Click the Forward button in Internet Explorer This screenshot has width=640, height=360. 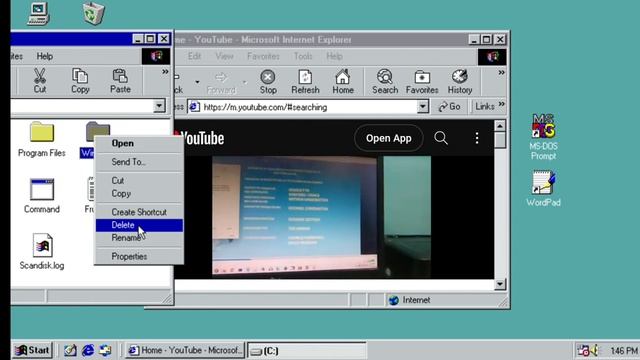click(221, 82)
